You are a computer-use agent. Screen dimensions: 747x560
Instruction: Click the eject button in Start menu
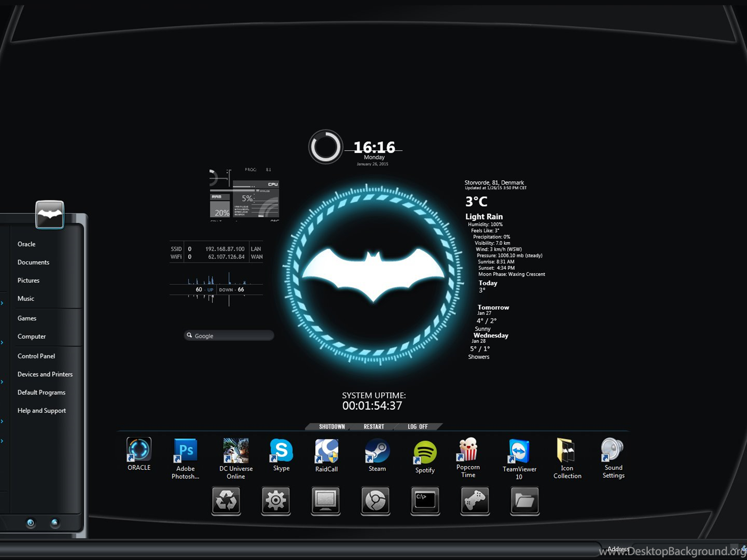click(54, 523)
